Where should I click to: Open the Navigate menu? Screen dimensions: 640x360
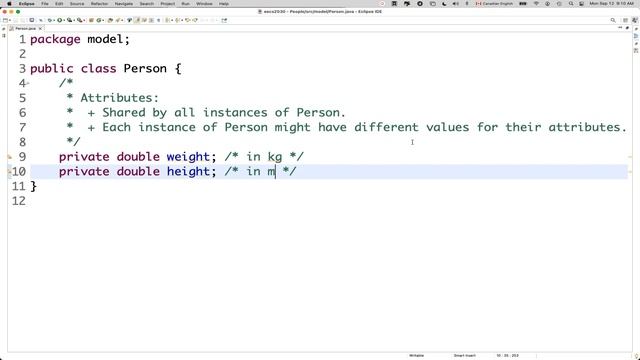pyautogui.click(x=124, y=4)
